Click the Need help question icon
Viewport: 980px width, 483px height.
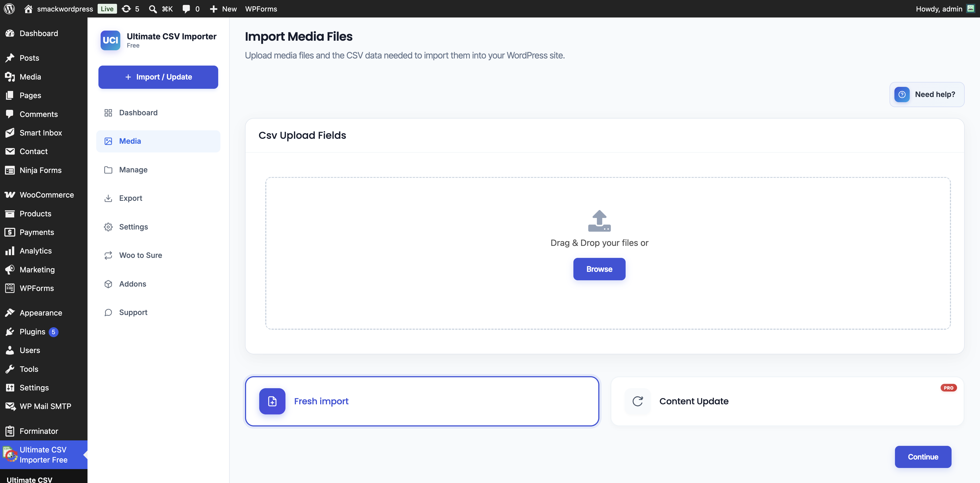pos(902,94)
